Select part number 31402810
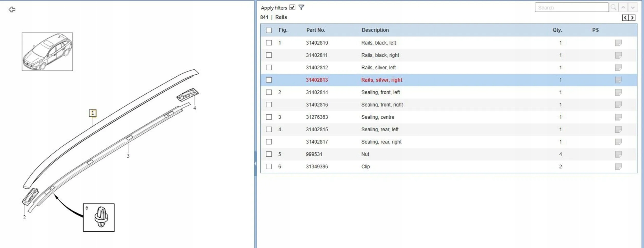This screenshot has width=644, height=248. pos(317,43)
